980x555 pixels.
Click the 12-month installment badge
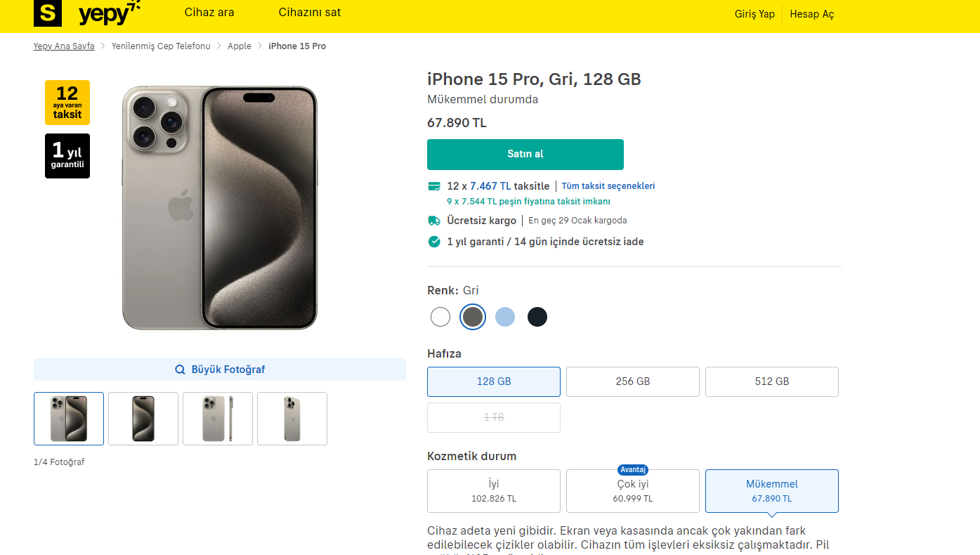67,103
